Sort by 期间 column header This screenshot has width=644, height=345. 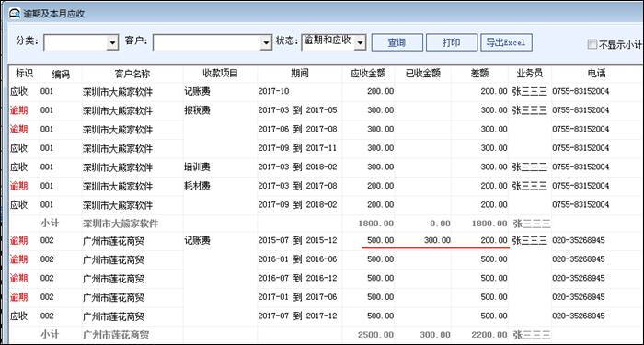300,74
